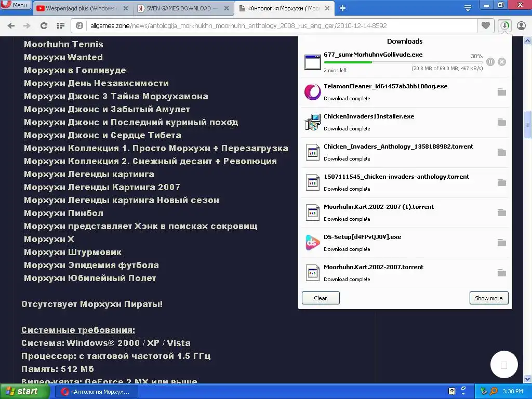Click the download progress bar at 30%
The width and height of the screenshot is (532, 399).
[403, 62]
